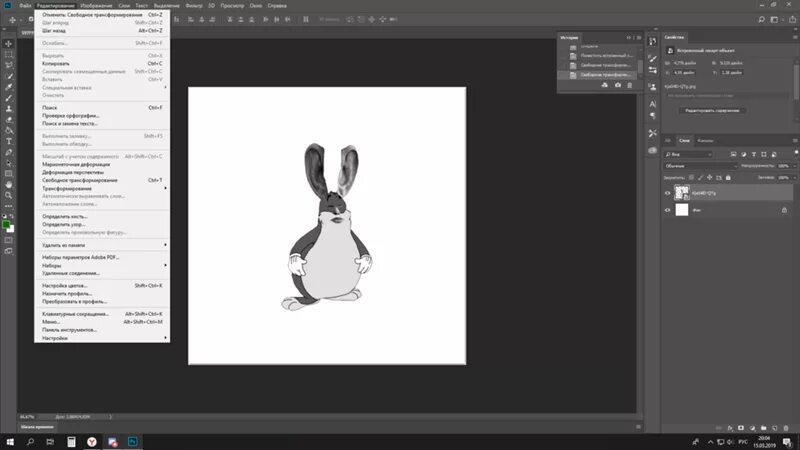This screenshot has height=450, width=800.
Task: Click the Share icon in top right
Action: (792, 19)
